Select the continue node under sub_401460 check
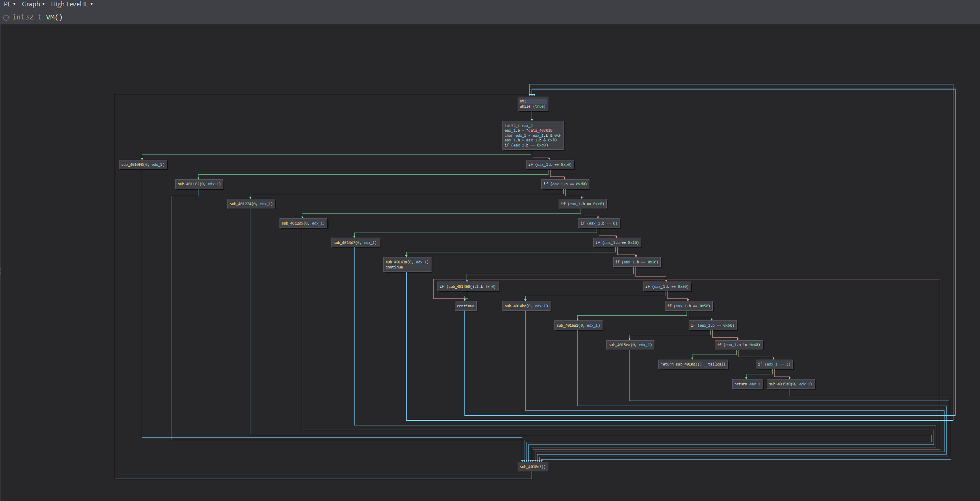 tap(465, 306)
